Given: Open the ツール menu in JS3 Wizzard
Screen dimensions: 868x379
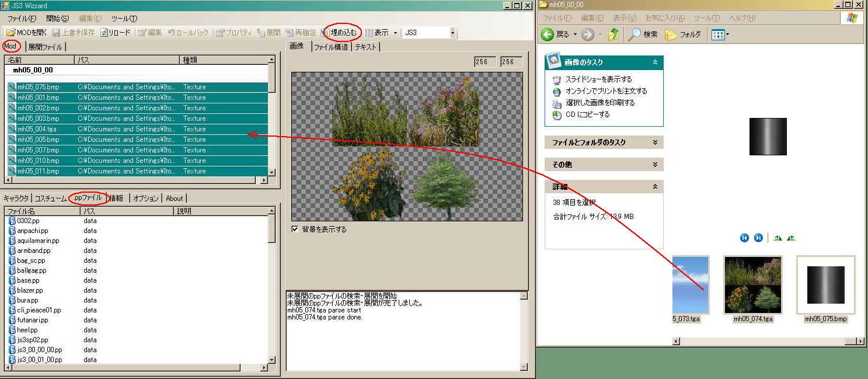Looking at the screenshot, I should 124,19.
